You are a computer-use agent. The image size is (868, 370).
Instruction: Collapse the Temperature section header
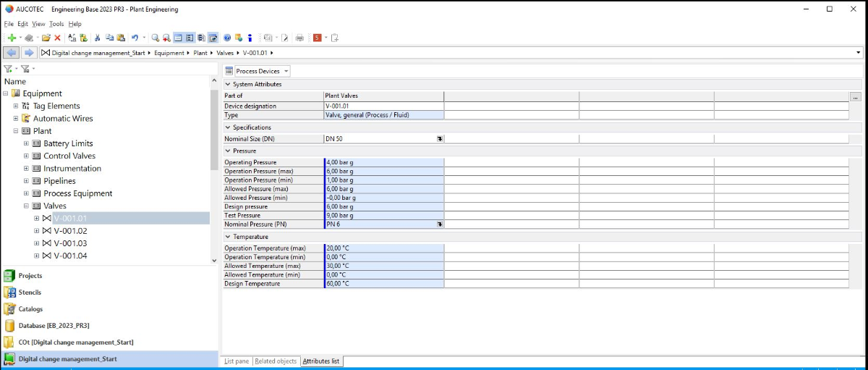point(228,237)
